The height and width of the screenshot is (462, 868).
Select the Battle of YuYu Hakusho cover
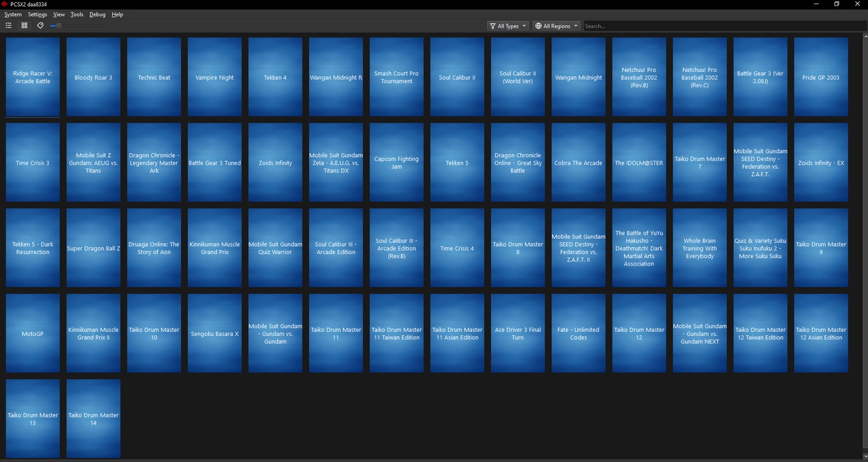pos(639,248)
